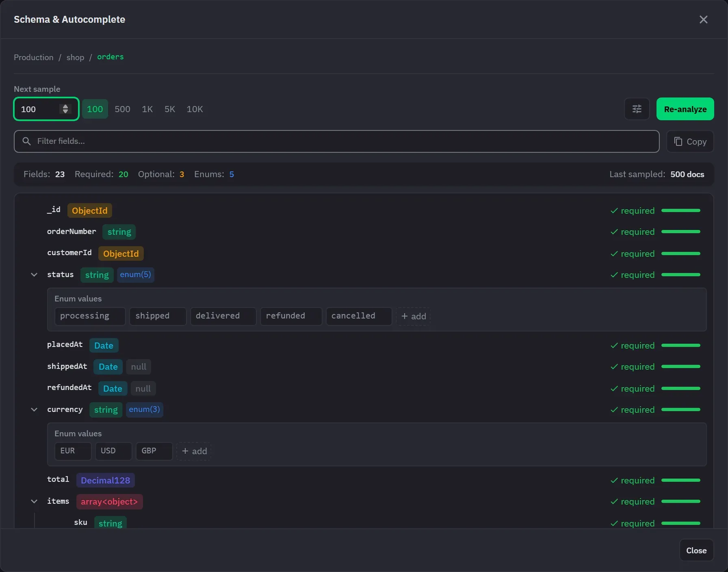Toggle required flag on _id row

click(x=633, y=210)
